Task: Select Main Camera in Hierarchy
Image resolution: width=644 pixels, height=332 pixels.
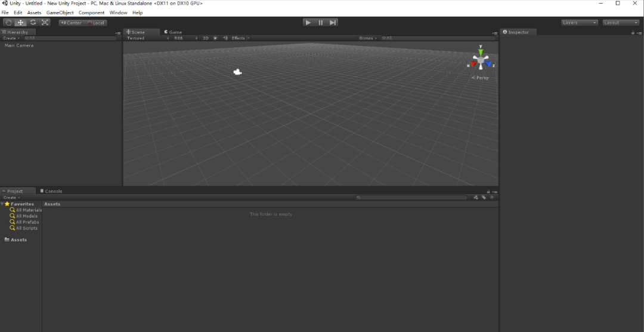Action: click(19, 45)
